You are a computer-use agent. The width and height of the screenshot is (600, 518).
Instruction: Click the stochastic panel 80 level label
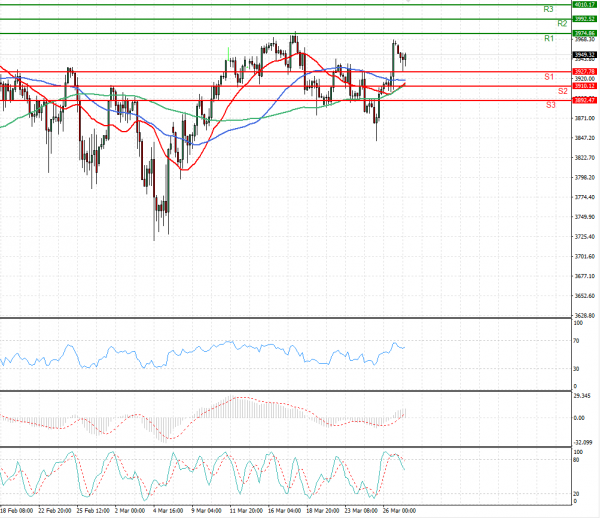click(576, 459)
